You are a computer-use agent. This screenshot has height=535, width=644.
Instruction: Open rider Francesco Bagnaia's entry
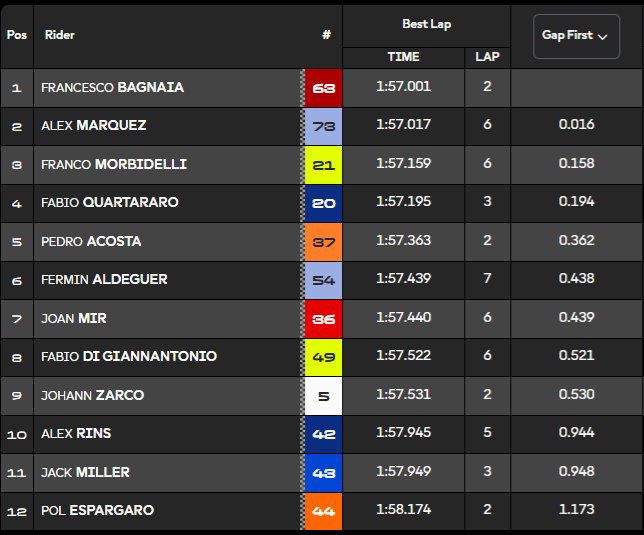click(112, 87)
